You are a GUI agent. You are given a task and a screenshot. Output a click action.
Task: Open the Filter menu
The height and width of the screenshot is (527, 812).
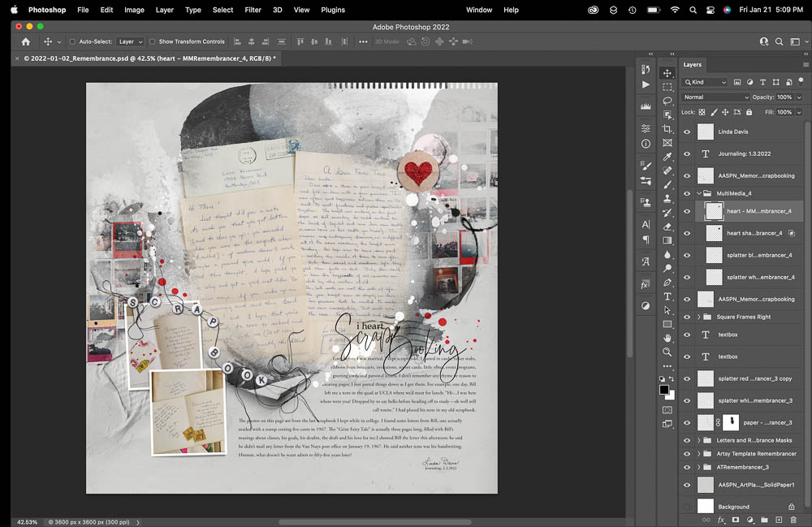click(x=253, y=10)
